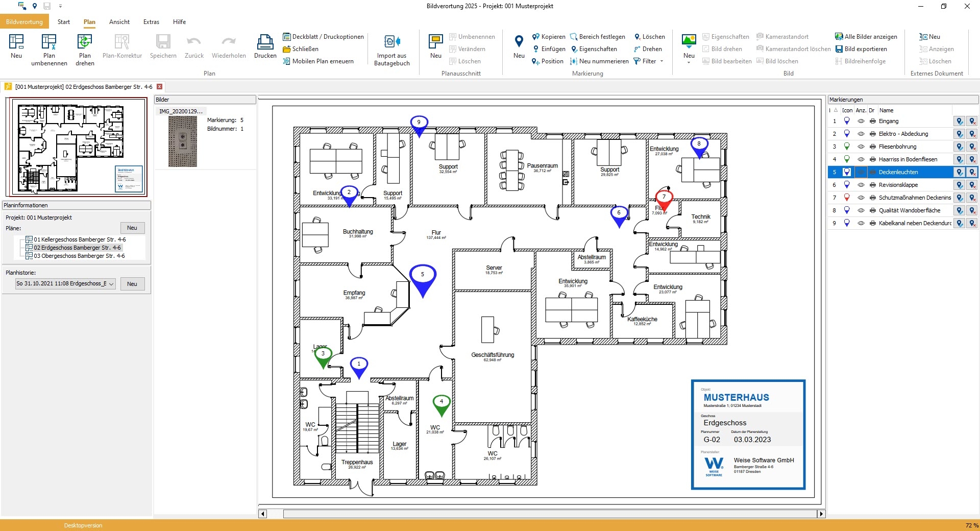Create new Planausschnitt with Neu icon
This screenshot has width=980, height=531.
436,46
